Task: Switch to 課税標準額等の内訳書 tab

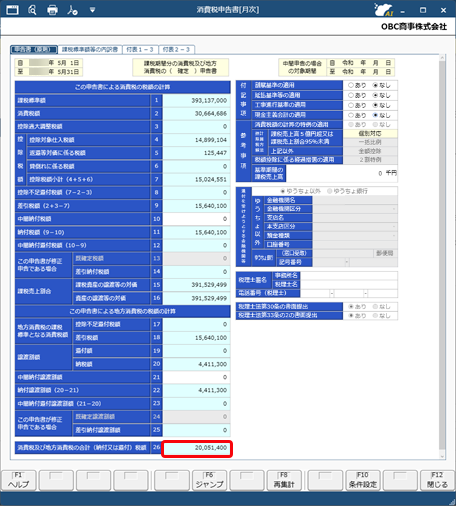Action: tap(90, 49)
